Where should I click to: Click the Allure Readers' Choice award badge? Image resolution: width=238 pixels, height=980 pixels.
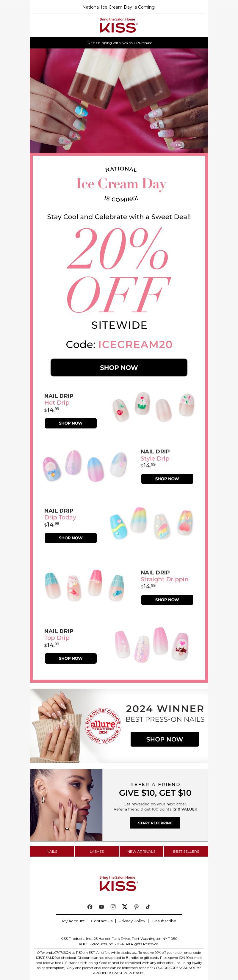[103, 725]
